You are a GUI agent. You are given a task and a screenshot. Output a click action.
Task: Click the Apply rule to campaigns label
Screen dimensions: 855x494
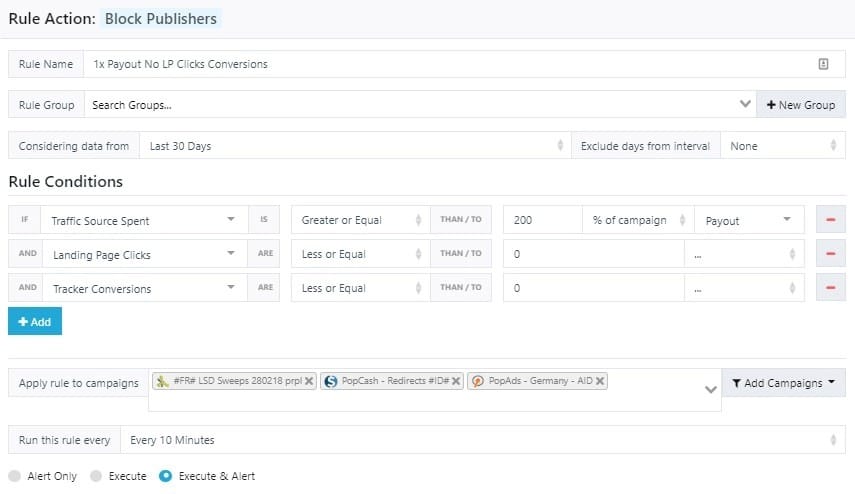79,383
